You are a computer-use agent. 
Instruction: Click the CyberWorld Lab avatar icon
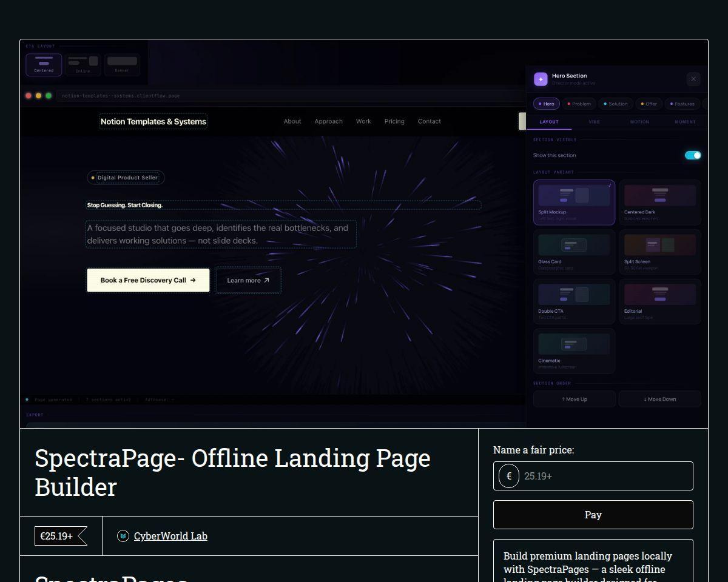(123, 536)
